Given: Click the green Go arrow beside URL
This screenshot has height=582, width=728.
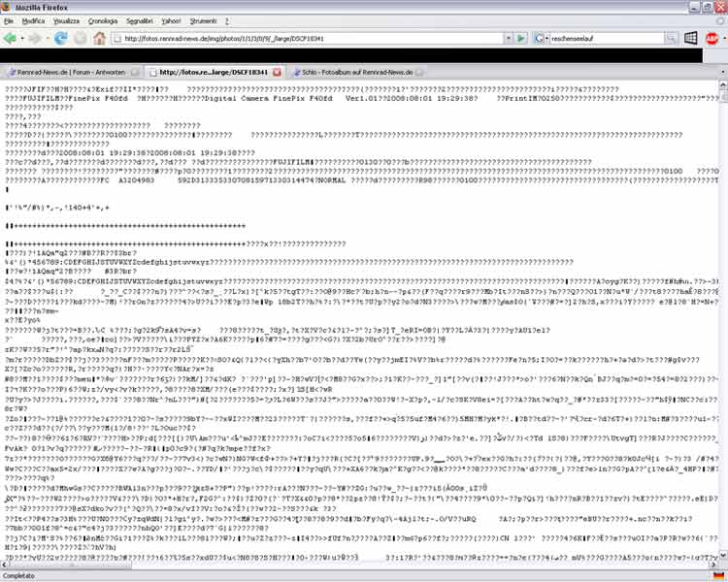Looking at the screenshot, I should (x=521, y=38).
